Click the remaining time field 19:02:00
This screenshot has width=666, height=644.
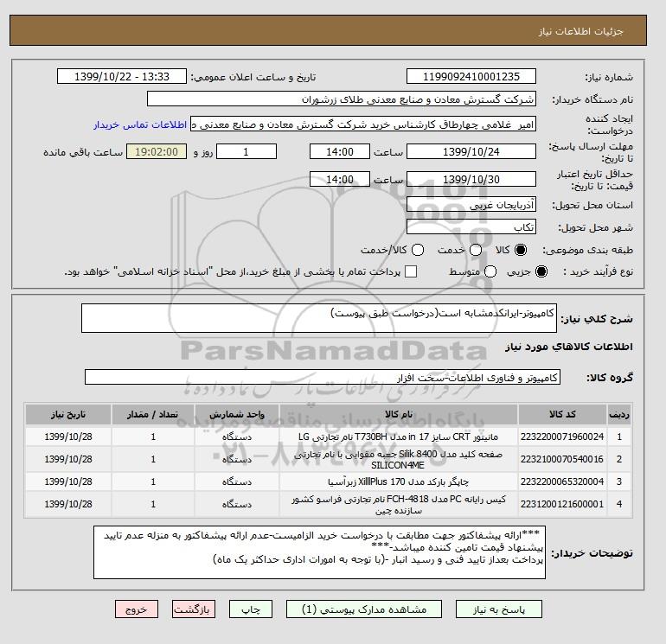[x=157, y=151]
